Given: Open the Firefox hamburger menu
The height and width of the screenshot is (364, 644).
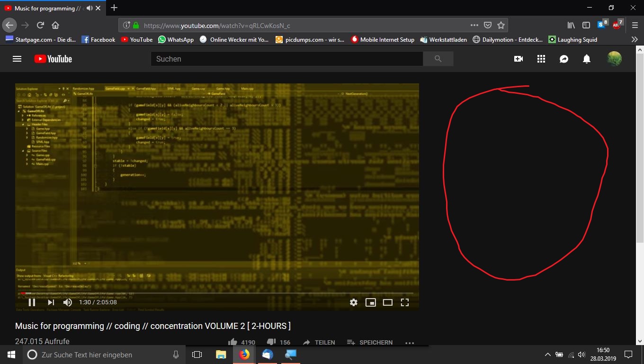Looking at the screenshot, I should pyautogui.click(x=635, y=25).
